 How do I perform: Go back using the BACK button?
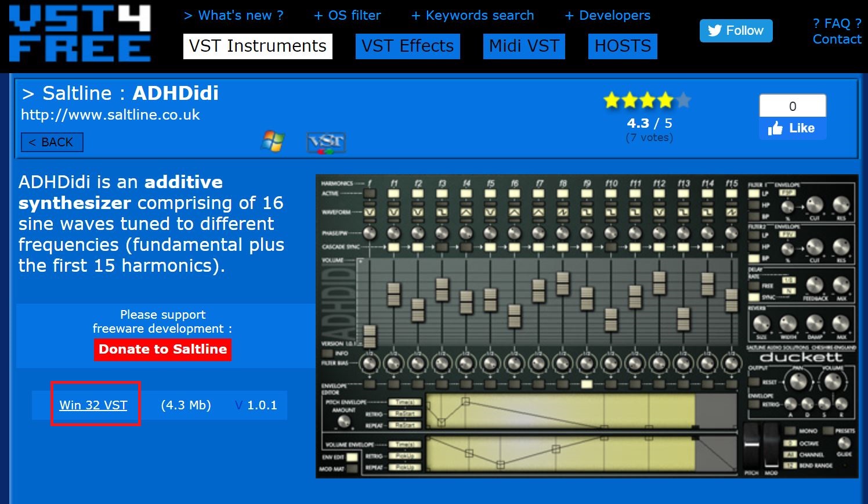coord(52,142)
